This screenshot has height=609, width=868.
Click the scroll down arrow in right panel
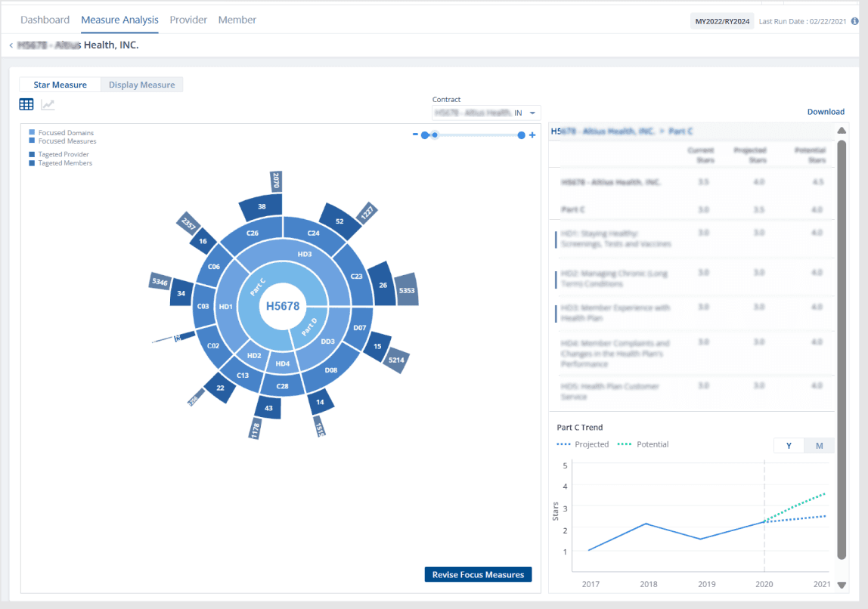point(842,585)
